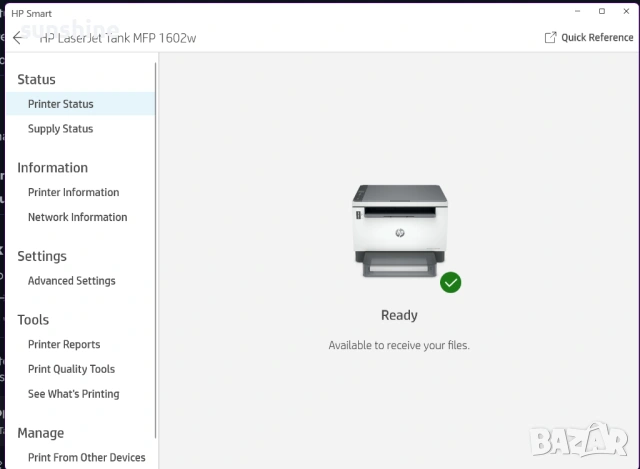640x469 pixels.
Task: Go to Advanced Settings
Action: (71, 281)
